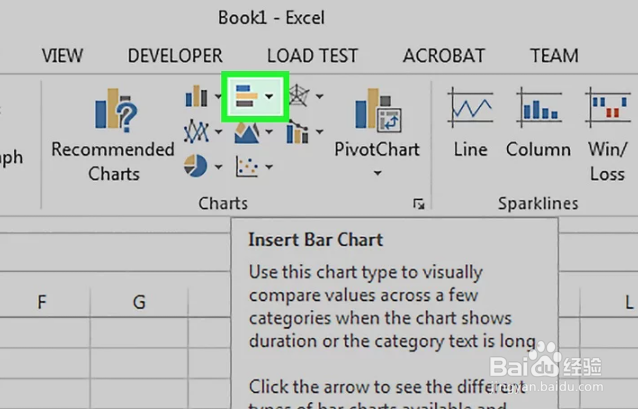Click the Insert Line Chart icon
Viewport: 638px width, 409px height.
pyautogui.click(x=197, y=131)
